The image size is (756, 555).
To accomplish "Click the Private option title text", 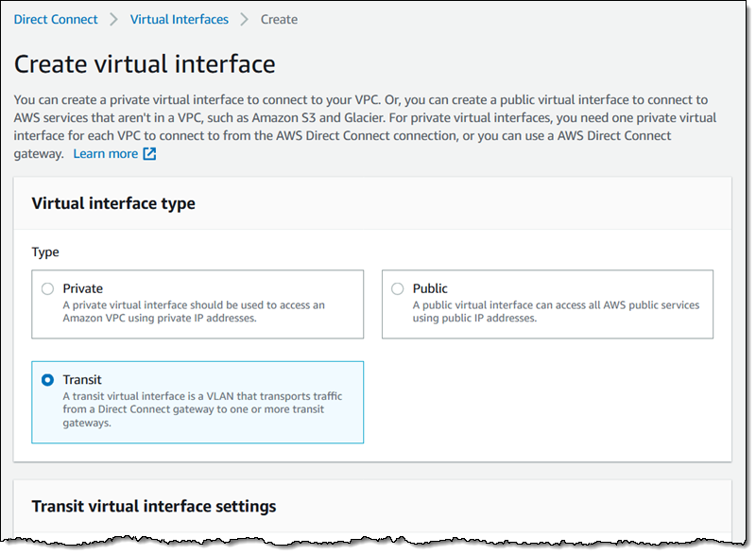I will click(x=83, y=288).
